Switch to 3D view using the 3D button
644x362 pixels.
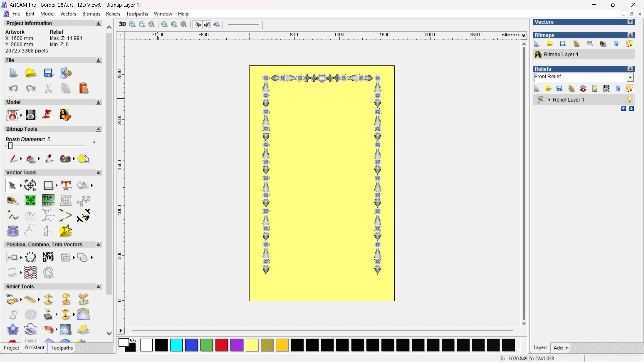[x=122, y=24]
